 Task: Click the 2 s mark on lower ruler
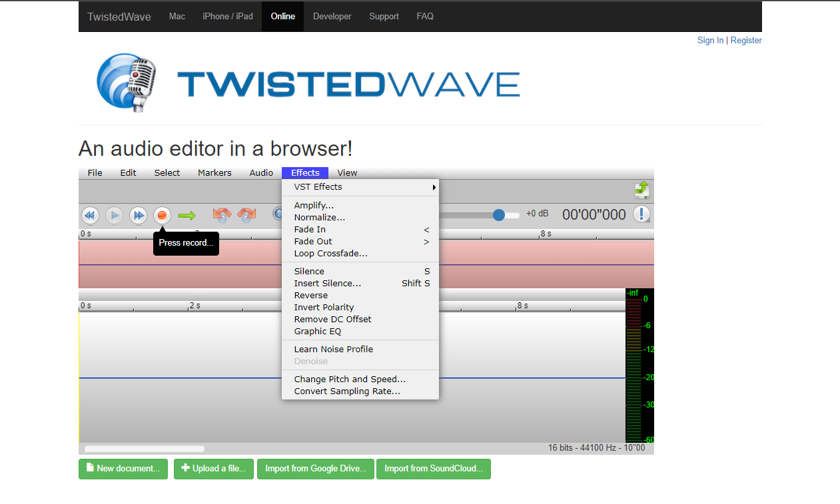click(194, 306)
